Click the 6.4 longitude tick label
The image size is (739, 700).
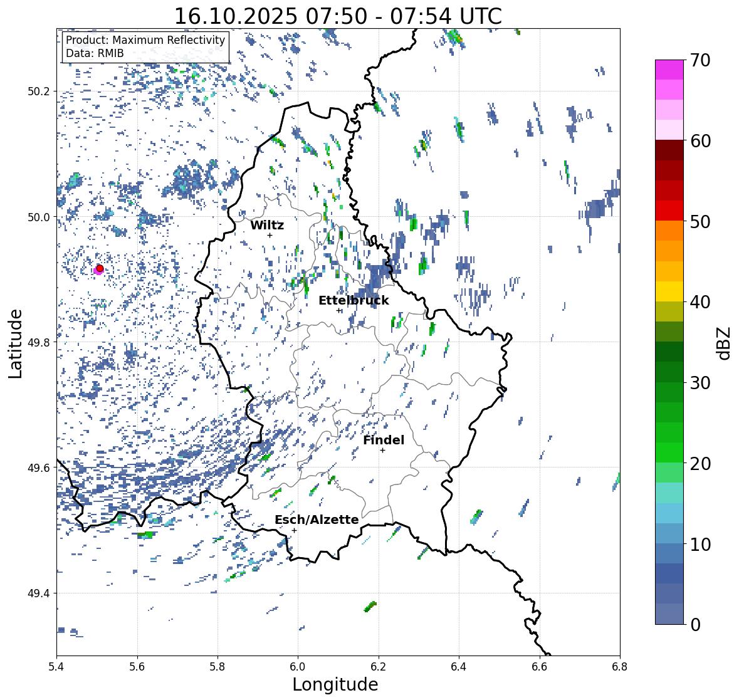click(x=459, y=666)
